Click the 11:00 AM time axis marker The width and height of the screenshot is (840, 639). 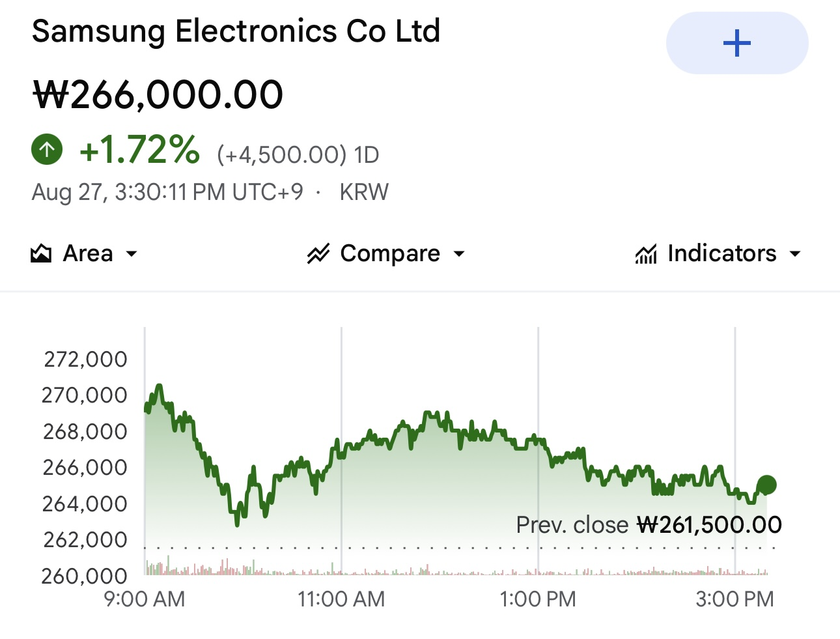coord(341,599)
